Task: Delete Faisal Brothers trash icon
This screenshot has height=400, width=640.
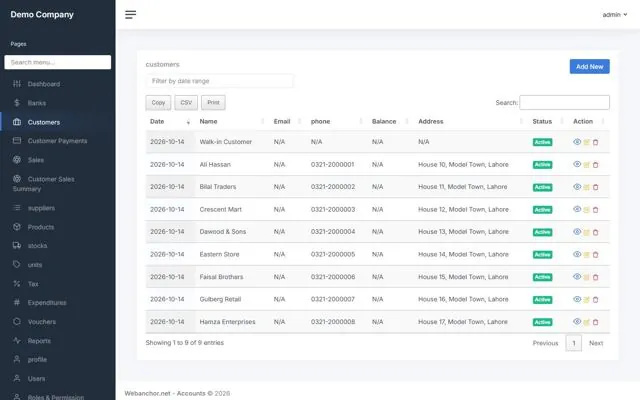Action: tap(596, 277)
